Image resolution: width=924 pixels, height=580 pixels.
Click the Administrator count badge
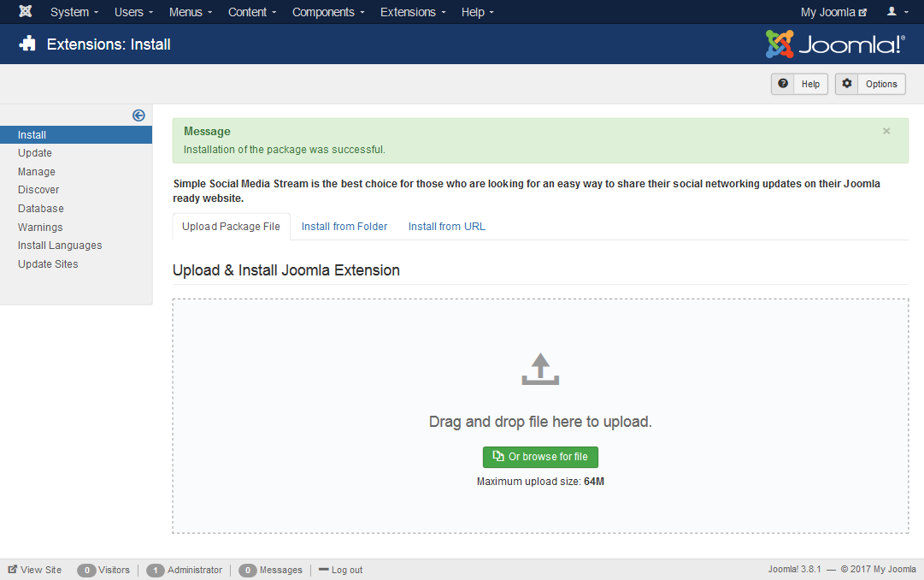pyautogui.click(x=155, y=571)
